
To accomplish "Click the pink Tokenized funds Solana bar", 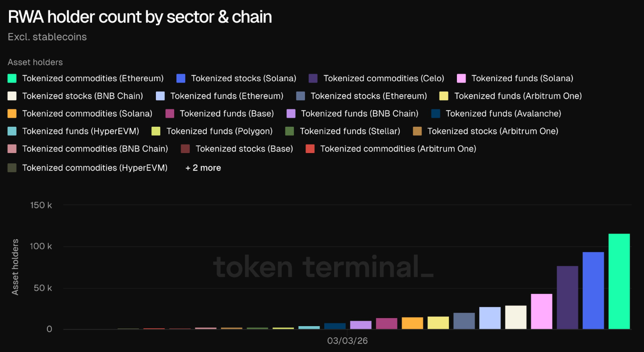I will tap(541, 311).
